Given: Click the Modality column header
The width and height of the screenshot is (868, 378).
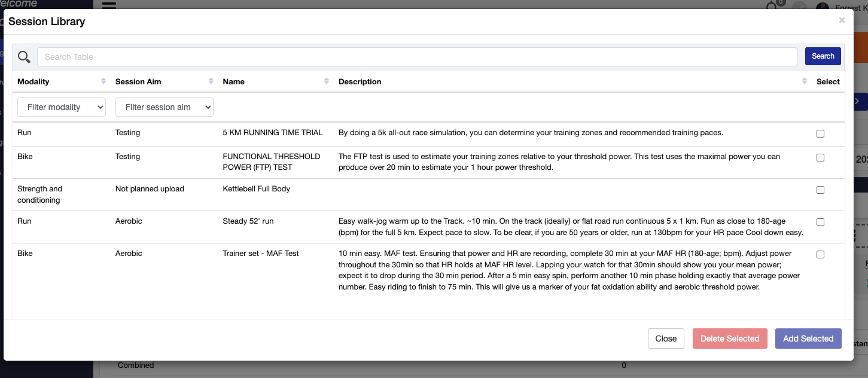Looking at the screenshot, I should pos(33,81).
